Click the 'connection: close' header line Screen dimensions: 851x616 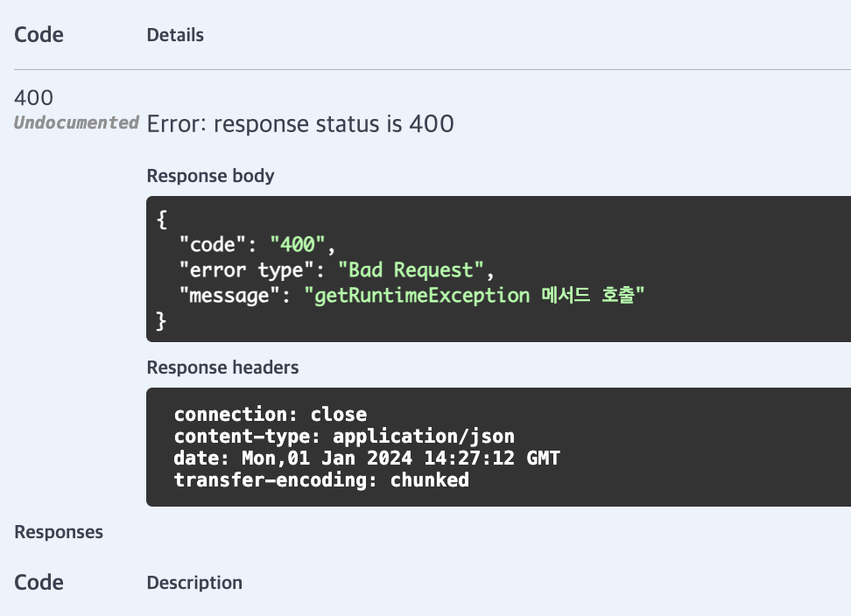pyautogui.click(x=271, y=414)
